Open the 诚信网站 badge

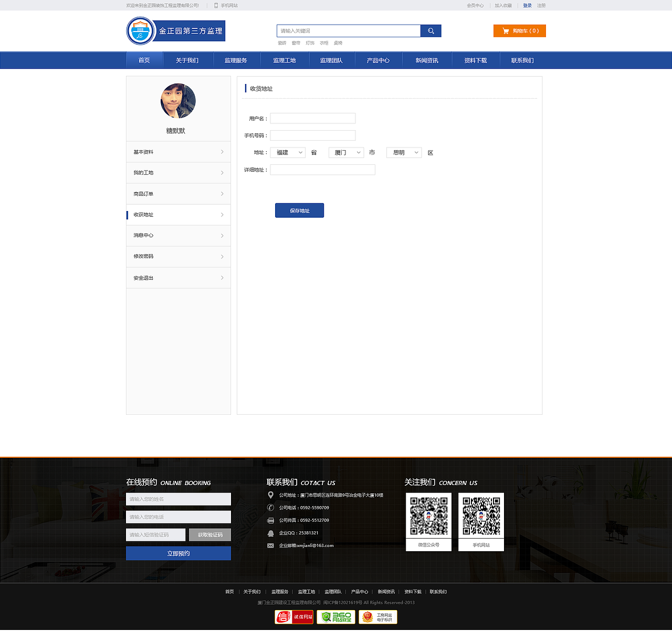coord(294,617)
